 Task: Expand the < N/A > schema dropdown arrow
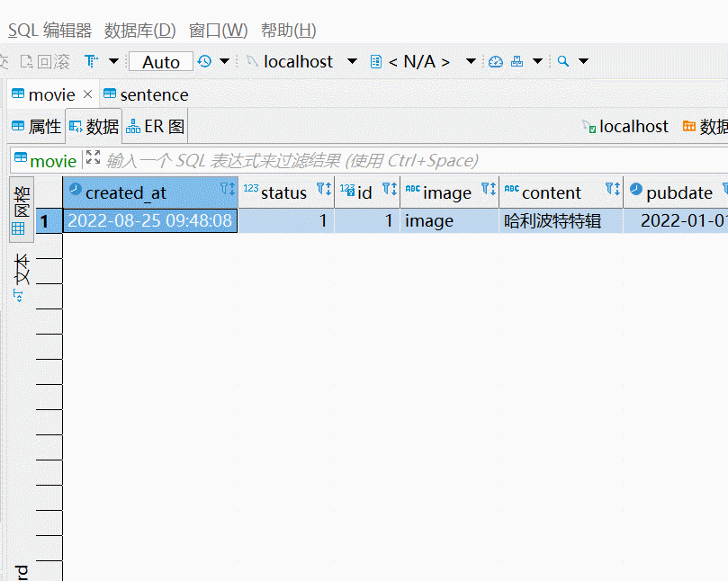pyautogui.click(x=471, y=61)
